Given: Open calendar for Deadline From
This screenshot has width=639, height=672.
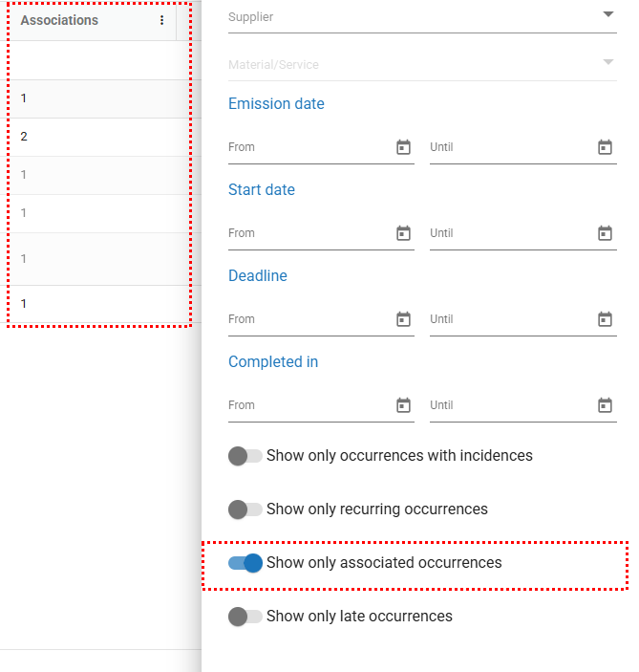Looking at the screenshot, I should coord(403,319).
